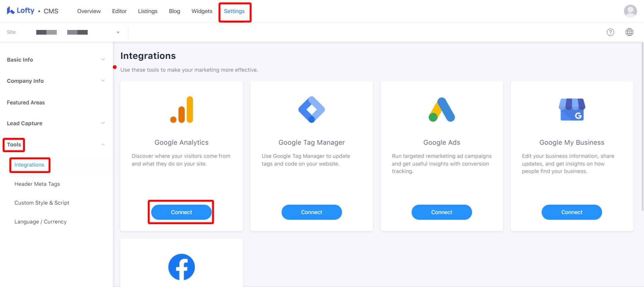Screen dimensions: 644x287
Task: Click the Google Ads logo
Action: click(442, 110)
